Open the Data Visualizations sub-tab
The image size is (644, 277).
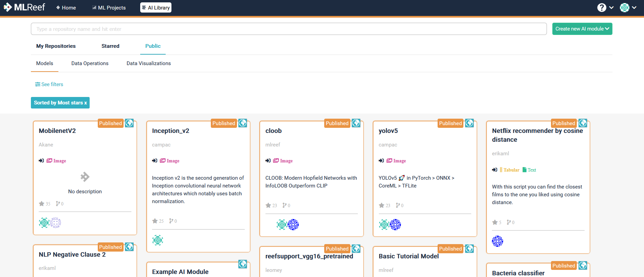pyautogui.click(x=149, y=63)
